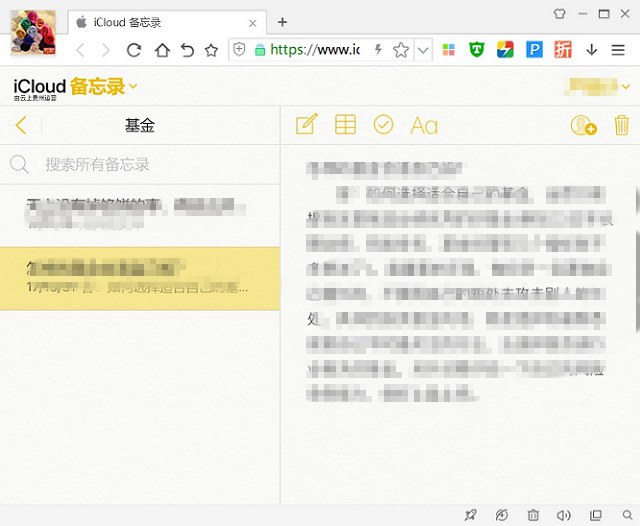Mute sound with status bar speaker icon
Screen dimensions: 640x526
pos(564,515)
